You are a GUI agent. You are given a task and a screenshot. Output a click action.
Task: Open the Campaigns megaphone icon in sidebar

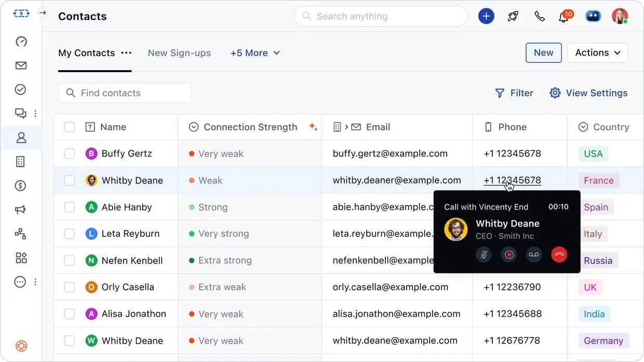point(21,210)
